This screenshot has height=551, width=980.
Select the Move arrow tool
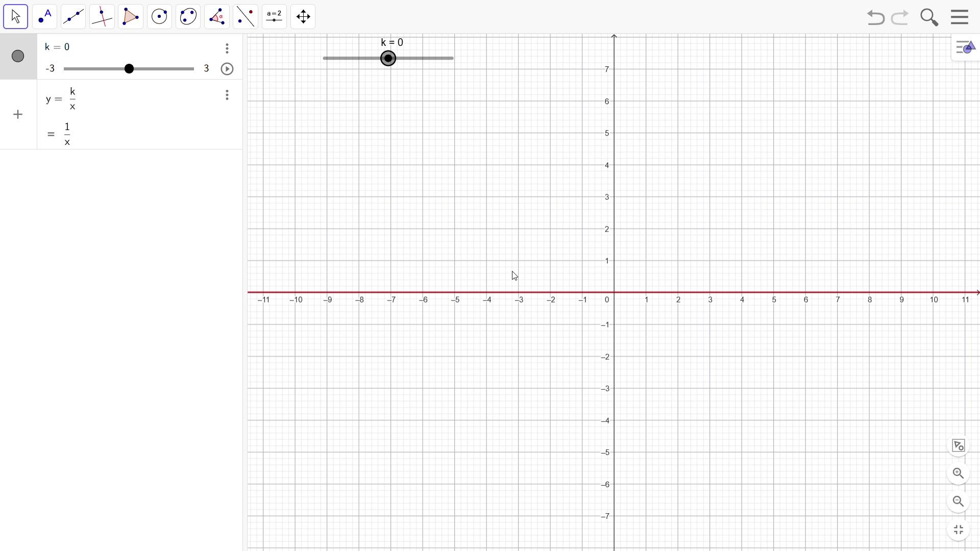(x=15, y=17)
